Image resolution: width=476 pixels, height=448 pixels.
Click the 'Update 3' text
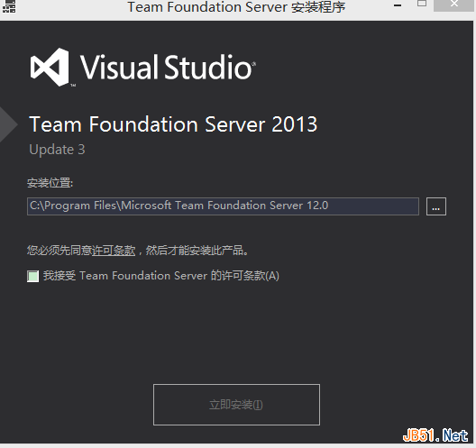point(57,150)
